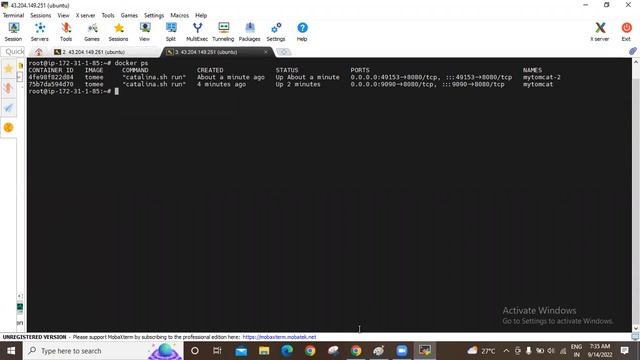Go to the Home tab icon

39,52
